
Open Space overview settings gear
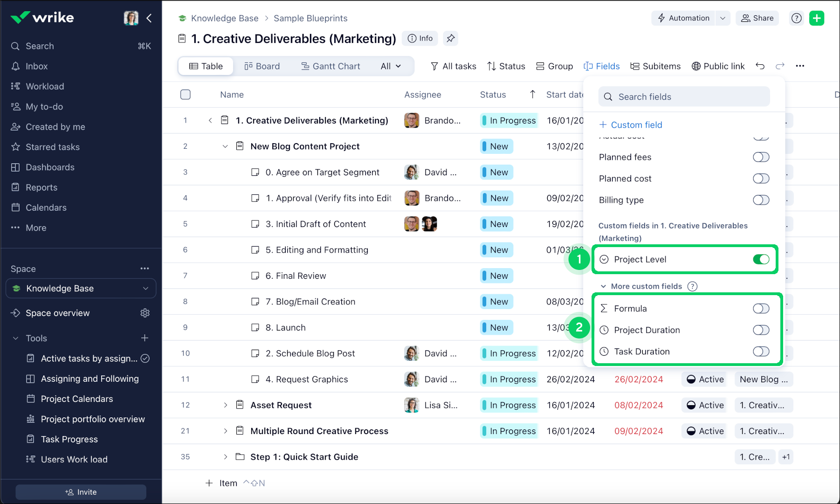coord(145,313)
